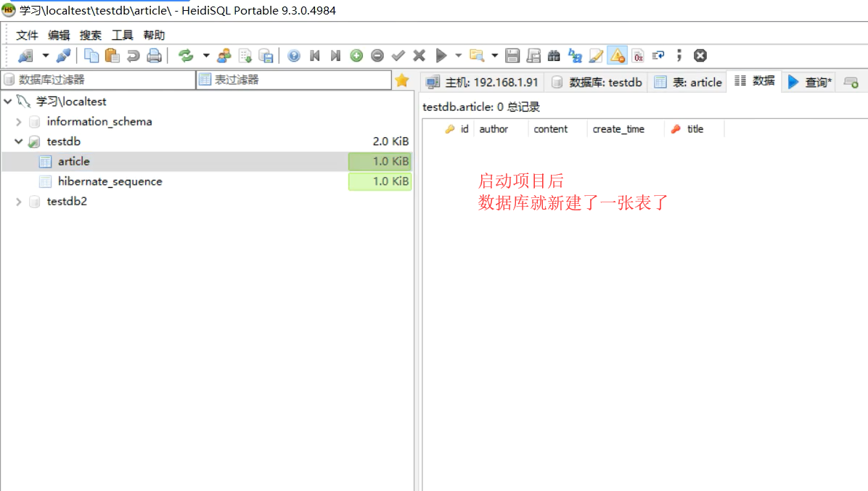Screen dimensions: 868x491
Task: Open the 工具 menu
Action: coord(123,36)
